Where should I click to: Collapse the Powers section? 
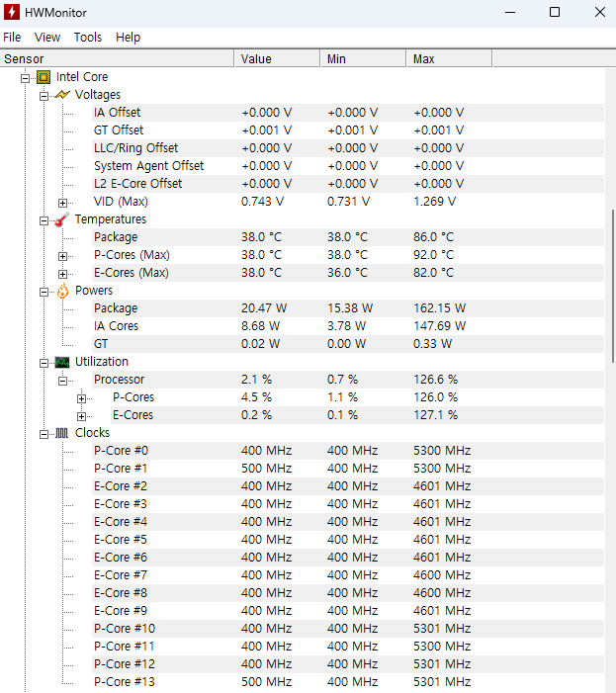44,292
